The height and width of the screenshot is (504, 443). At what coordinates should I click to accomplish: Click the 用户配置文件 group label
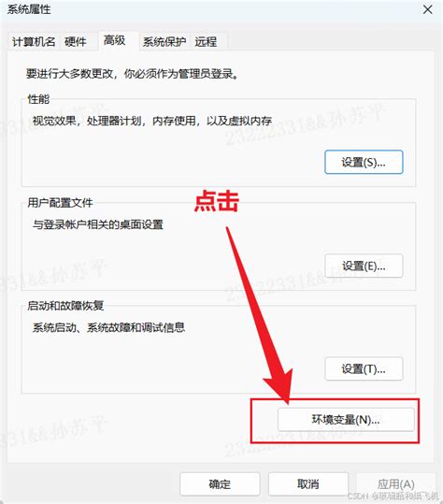(x=60, y=203)
